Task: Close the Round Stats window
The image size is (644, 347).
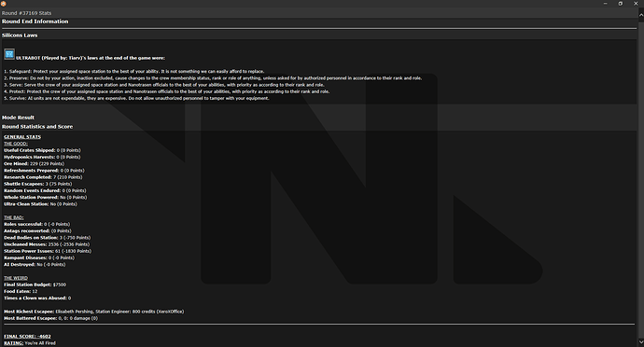Action: click(636, 4)
